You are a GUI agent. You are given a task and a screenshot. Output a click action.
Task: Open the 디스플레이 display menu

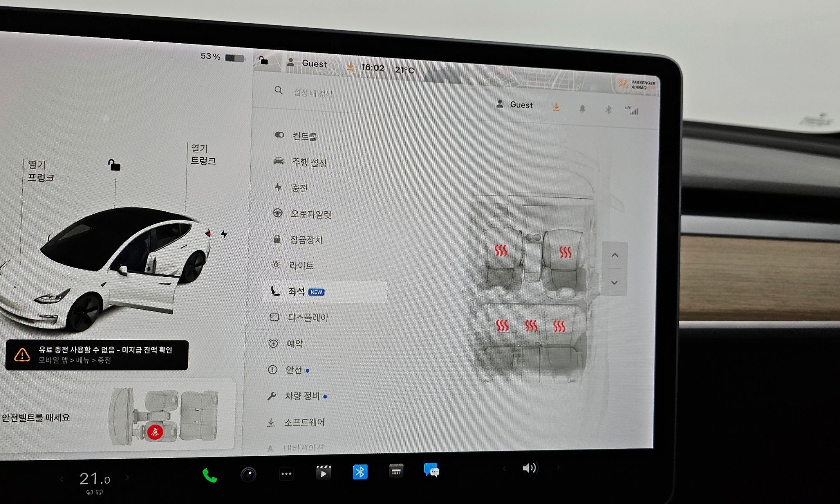(x=298, y=318)
